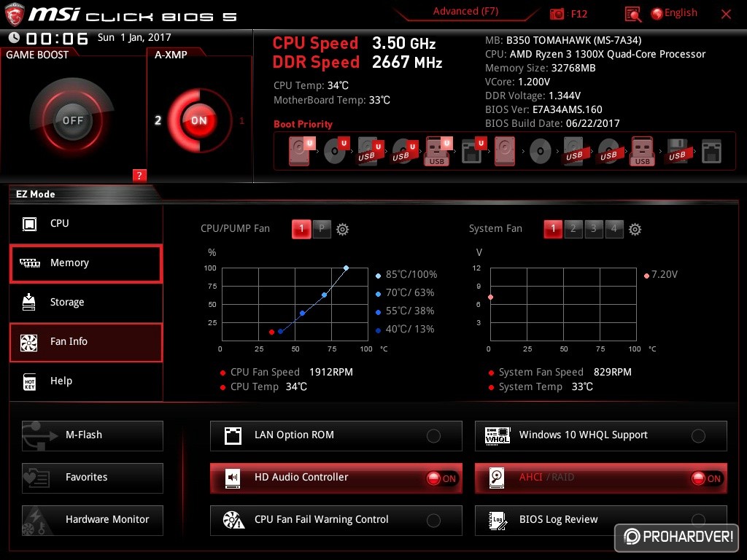Viewport: 747px width, 560px height.
Task: Open M-Flash utility
Action: tap(93, 435)
